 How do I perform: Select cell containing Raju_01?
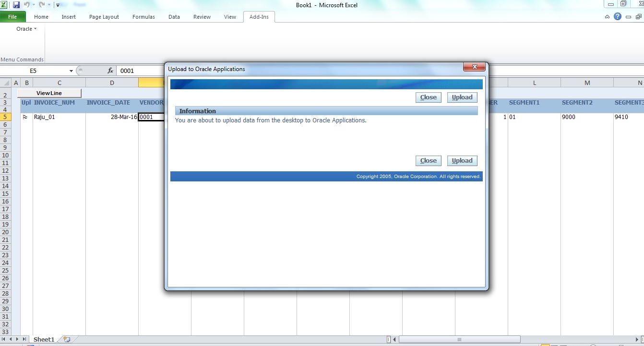point(59,117)
